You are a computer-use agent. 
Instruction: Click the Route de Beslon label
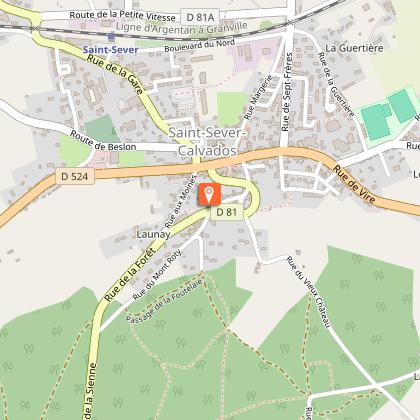pyautogui.click(x=103, y=141)
